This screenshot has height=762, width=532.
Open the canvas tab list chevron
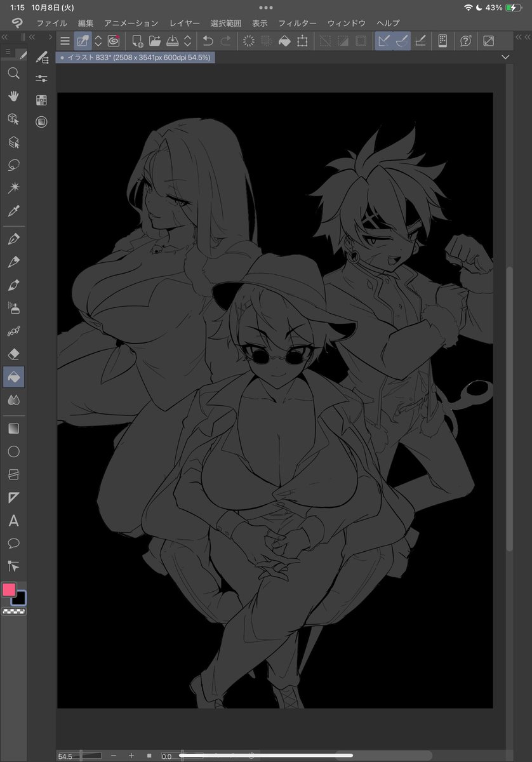pyautogui.click(x=505, y=57)
